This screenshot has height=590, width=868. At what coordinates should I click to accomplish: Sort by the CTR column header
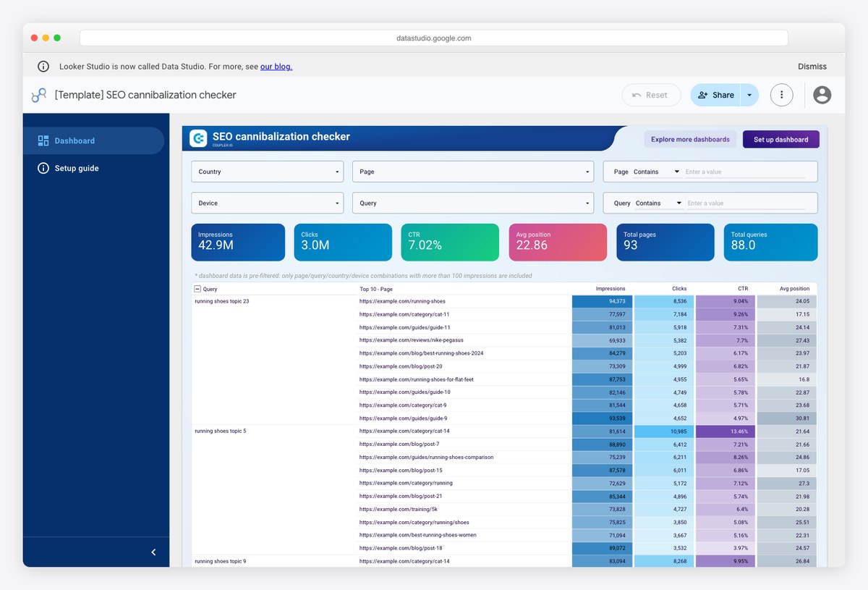(x=743, y=289)
